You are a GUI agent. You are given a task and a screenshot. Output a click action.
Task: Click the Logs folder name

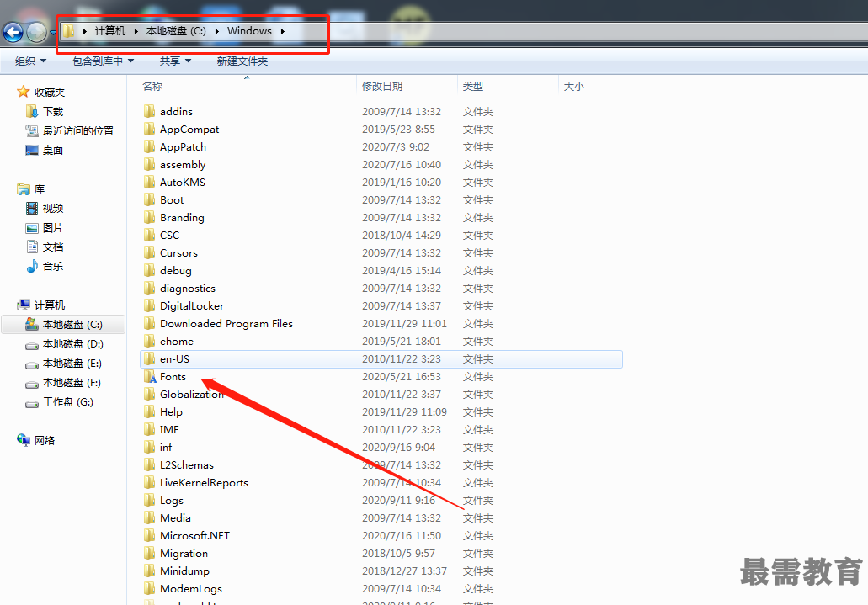172,501
